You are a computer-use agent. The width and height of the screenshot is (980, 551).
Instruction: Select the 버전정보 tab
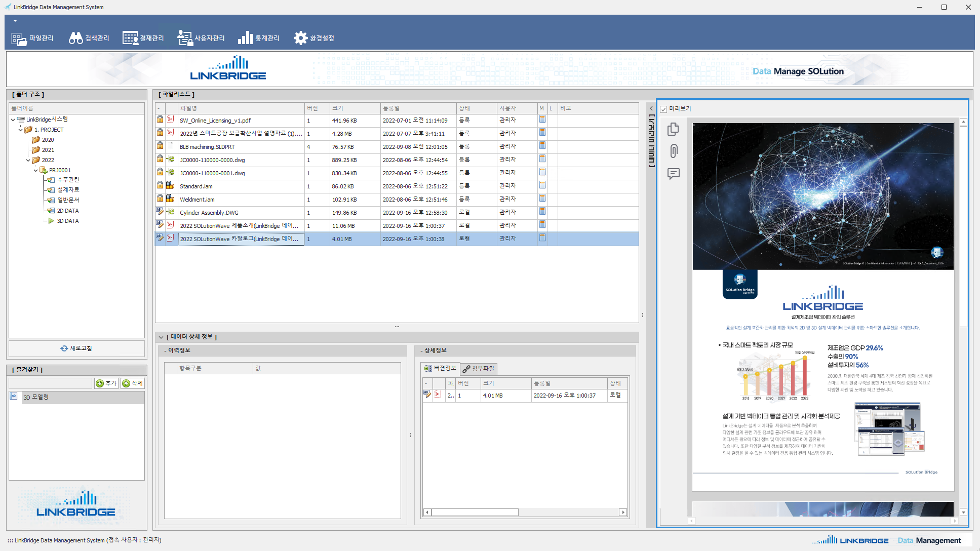tap(440, 369)
